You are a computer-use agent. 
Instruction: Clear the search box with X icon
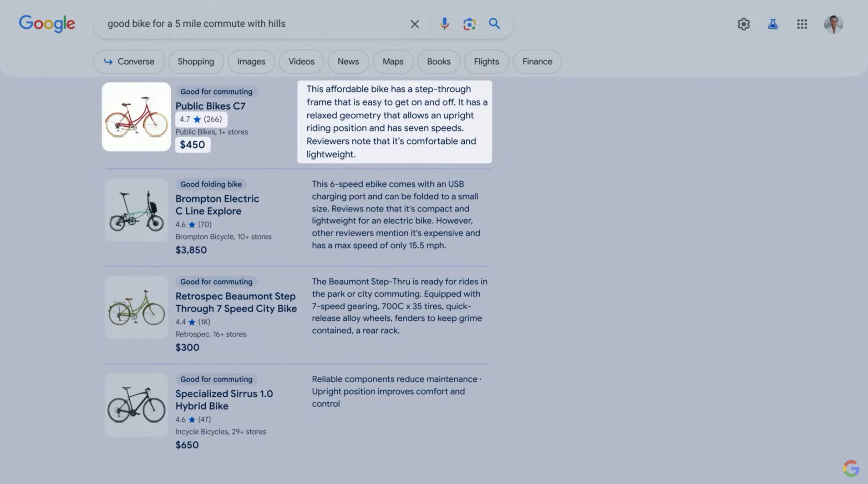tap(414, 24)
